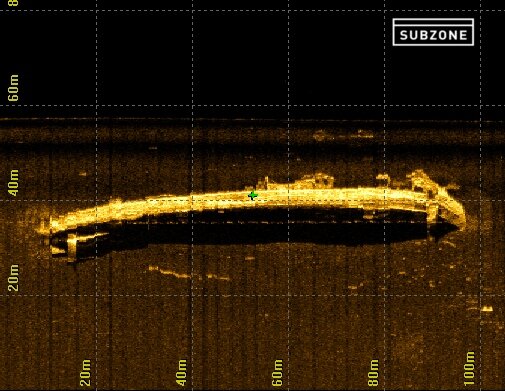Click the 80m label on bottom axis

pos(374,372)
